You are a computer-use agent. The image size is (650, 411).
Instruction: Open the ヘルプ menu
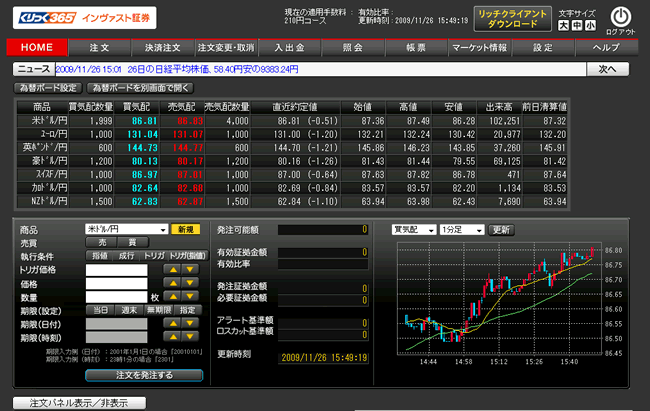tap(606, 48)
